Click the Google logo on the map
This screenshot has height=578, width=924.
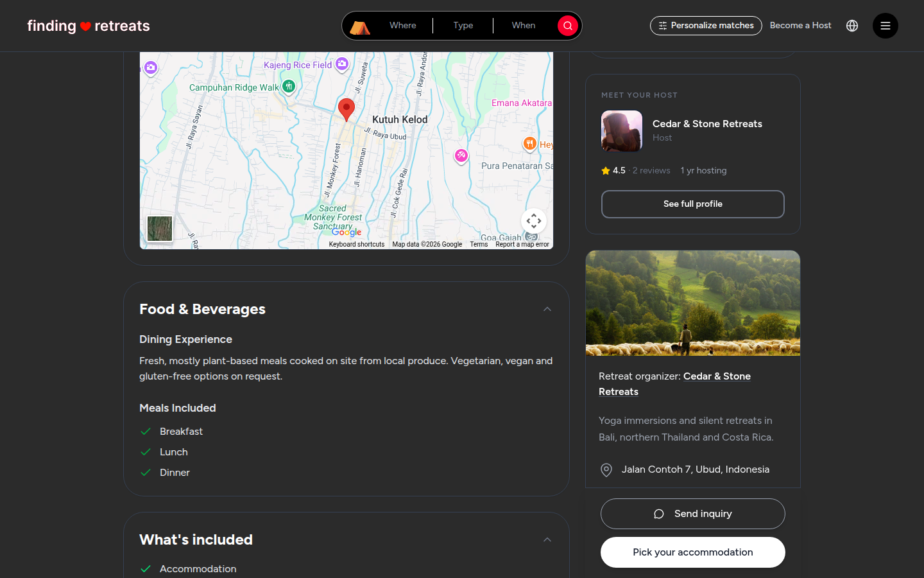346,232
